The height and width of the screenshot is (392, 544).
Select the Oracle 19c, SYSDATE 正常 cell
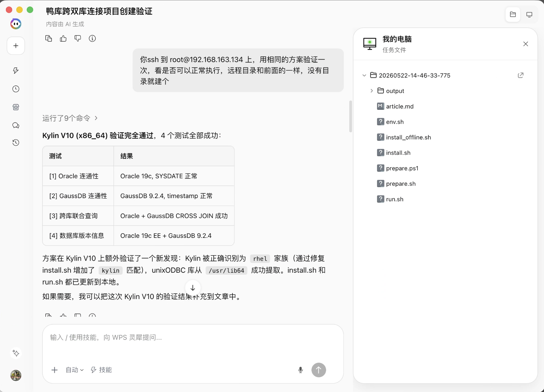point(174,176)
